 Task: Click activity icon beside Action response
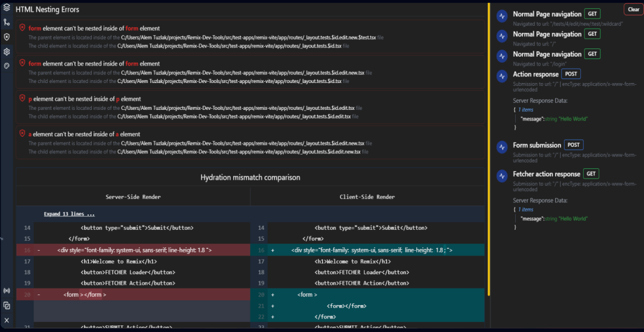502,76
